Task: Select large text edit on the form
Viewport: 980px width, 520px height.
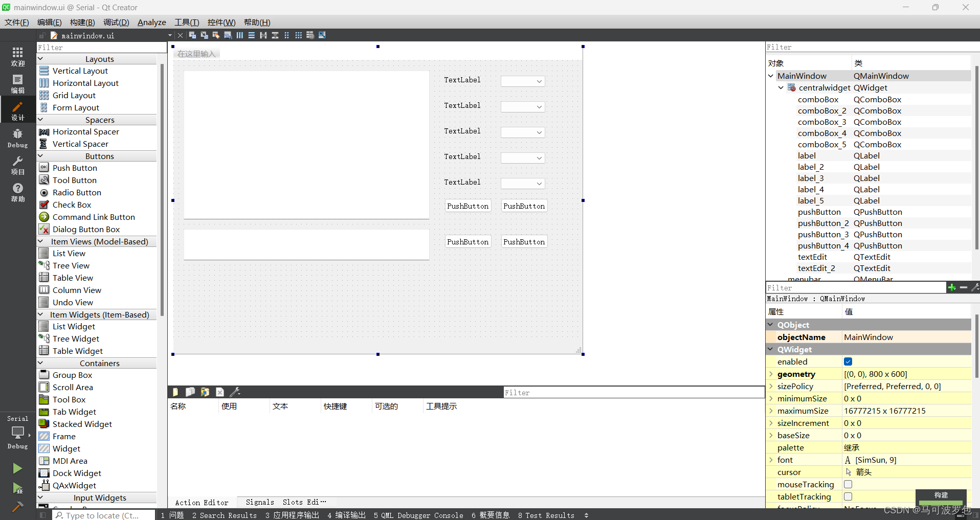Action: (306, 145)
